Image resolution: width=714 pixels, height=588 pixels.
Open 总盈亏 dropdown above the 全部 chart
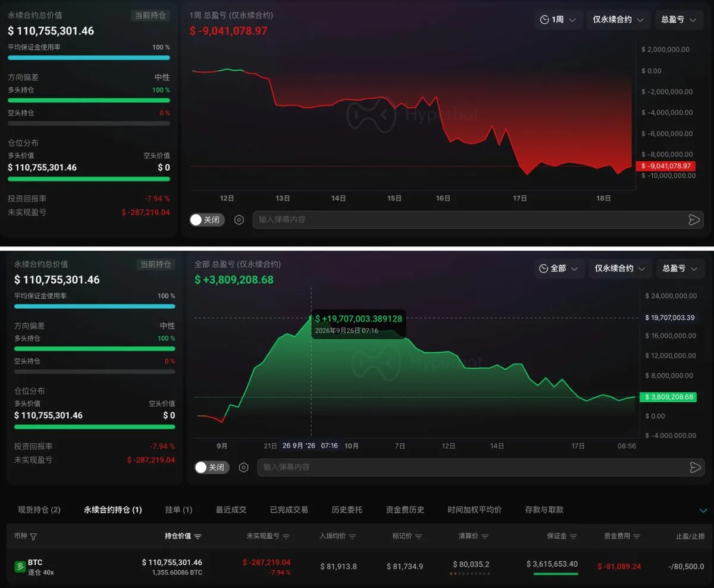tap(679, 268)
